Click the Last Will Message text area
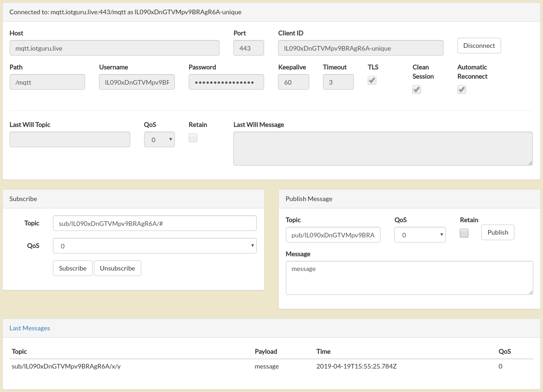This screenshot has height=392, width=543. pyautogui.click(x=383, y=148)
